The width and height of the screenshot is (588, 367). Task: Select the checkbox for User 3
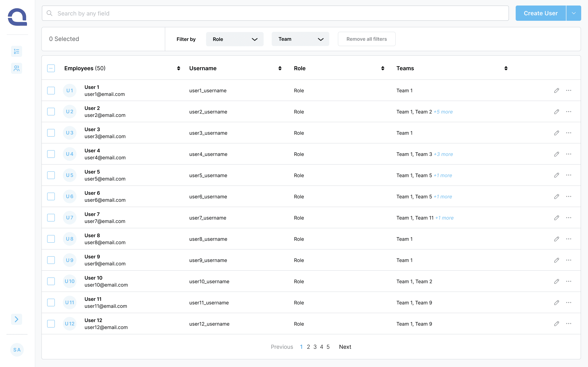pyautogui.click(x=51, y=133)
